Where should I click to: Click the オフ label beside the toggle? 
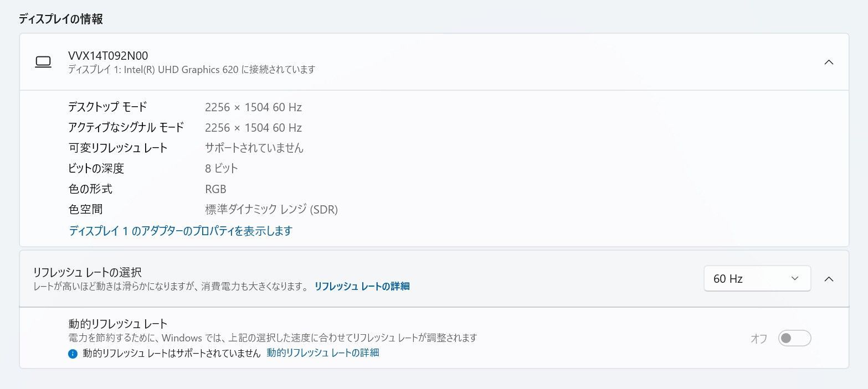click(x=759, y=339)
